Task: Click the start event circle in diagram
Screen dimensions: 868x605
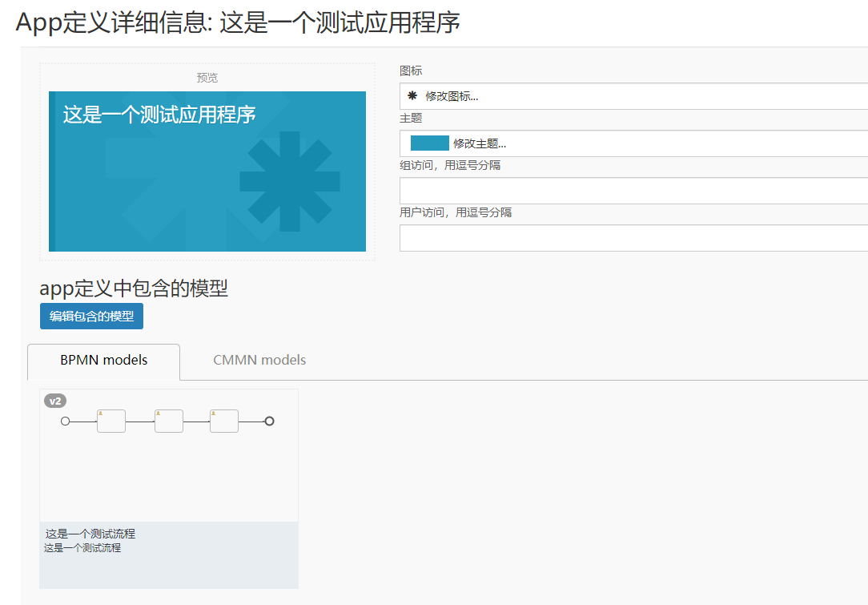Action: [66, 421]
